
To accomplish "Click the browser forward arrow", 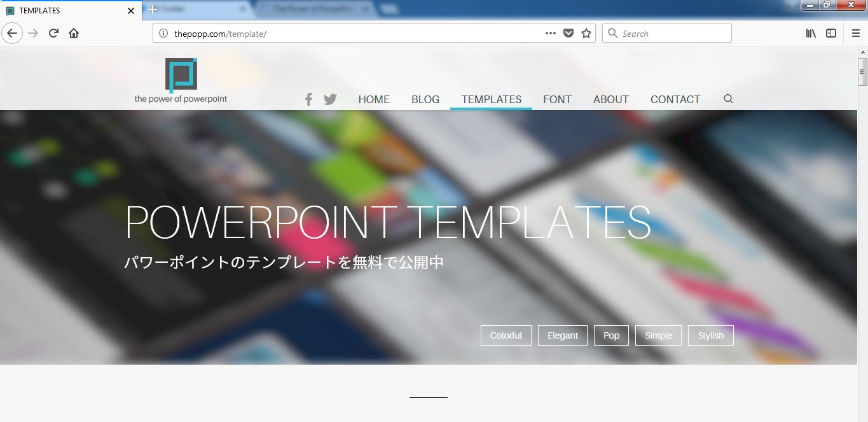I will (x=33, y=33).
